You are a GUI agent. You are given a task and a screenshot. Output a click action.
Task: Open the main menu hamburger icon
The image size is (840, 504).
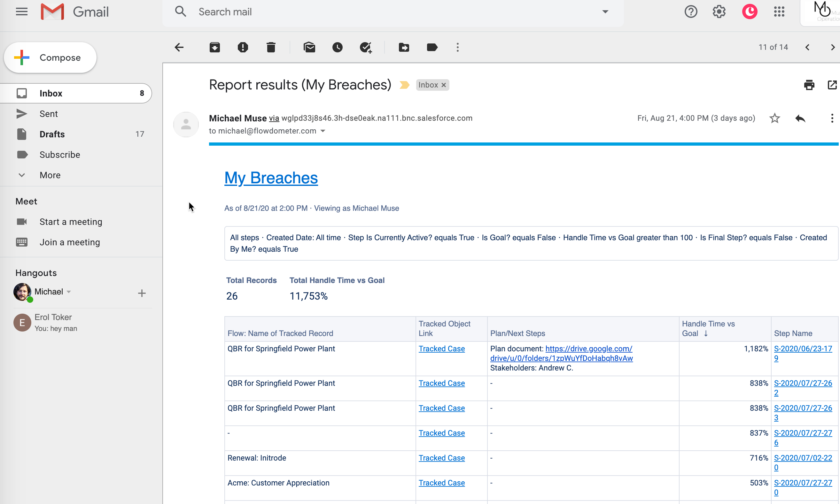tap(22, 12)
